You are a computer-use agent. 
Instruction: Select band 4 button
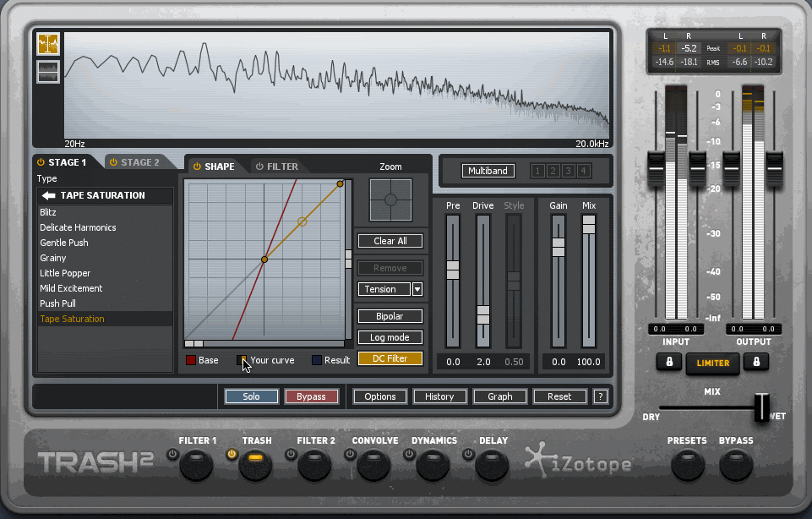(x=584, y=171)
